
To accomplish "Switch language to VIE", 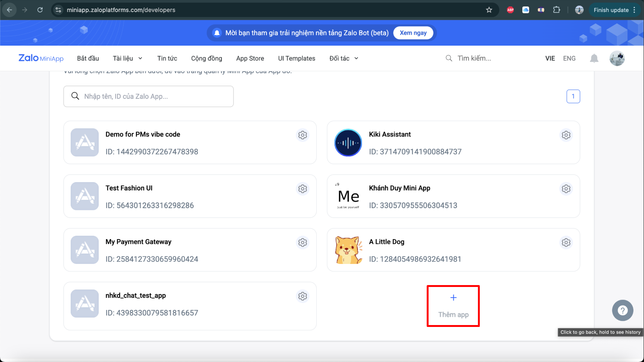I will (550, 58).
